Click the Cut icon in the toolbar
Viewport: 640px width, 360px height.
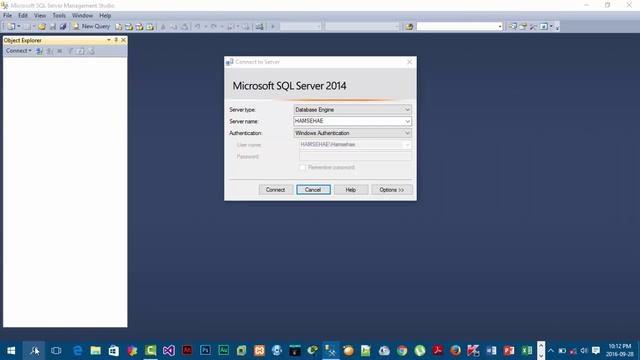(x=163, y=27)
